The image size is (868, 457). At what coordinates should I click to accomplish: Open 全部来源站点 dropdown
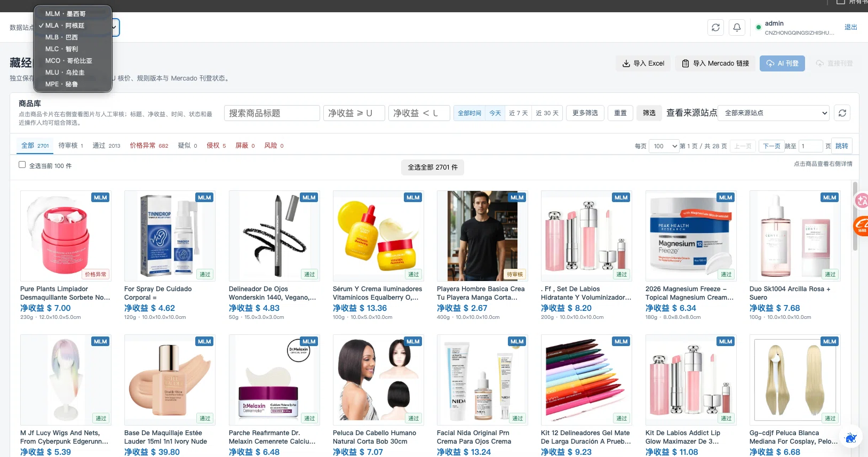(x=774, y=113)
